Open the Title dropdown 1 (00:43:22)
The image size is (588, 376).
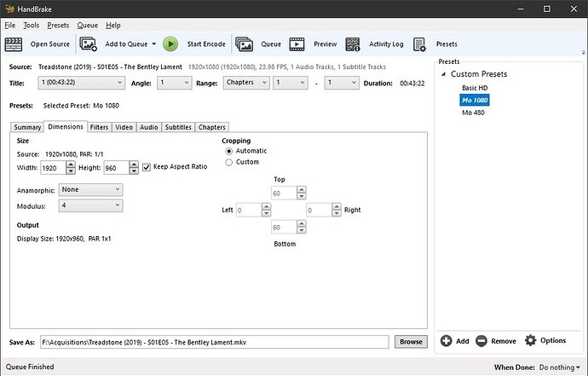pyautogui.click(x=81, y=83)
